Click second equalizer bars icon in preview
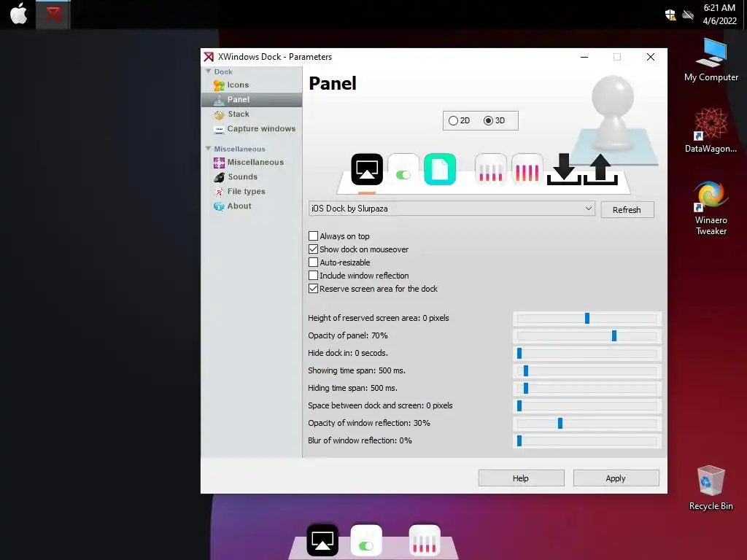This screenshot has height=560, width=747. (x=527, y=169)
